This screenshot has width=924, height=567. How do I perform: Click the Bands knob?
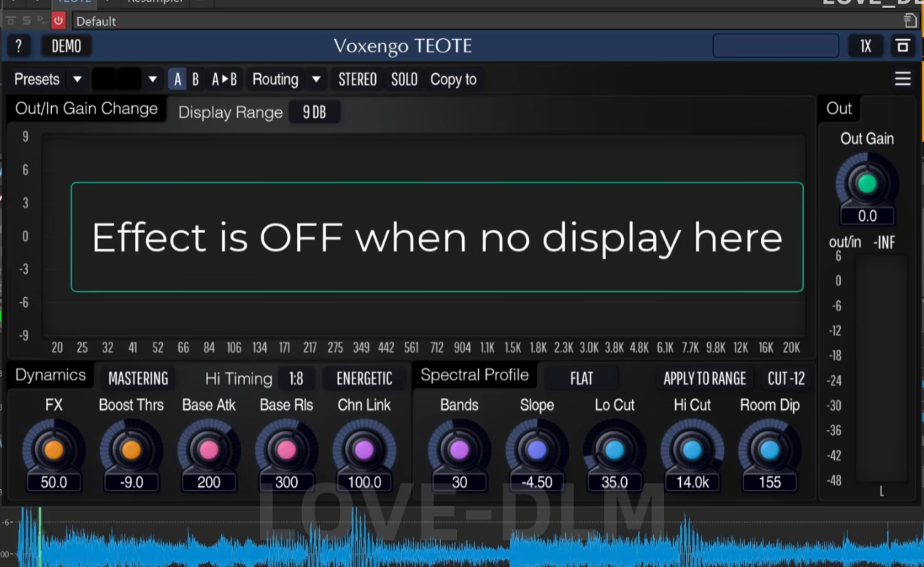point(459,450)
